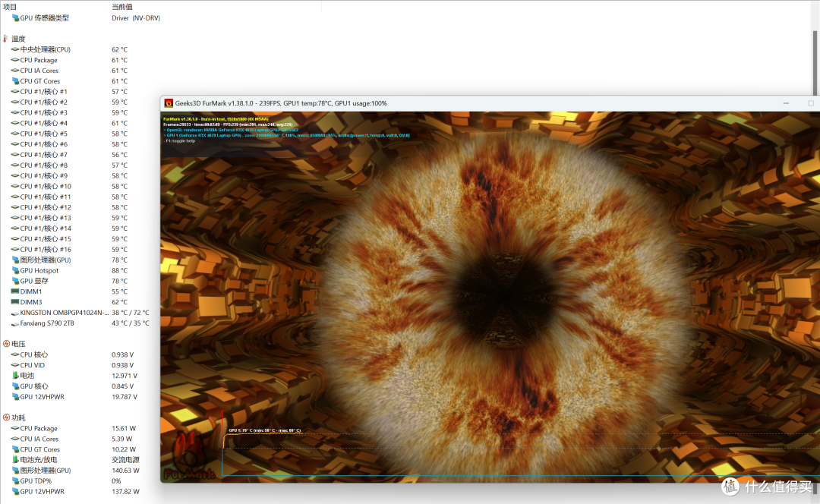Select the GPU TDP% row
This screenshot has width=820, height=504.
click(36, 481)
